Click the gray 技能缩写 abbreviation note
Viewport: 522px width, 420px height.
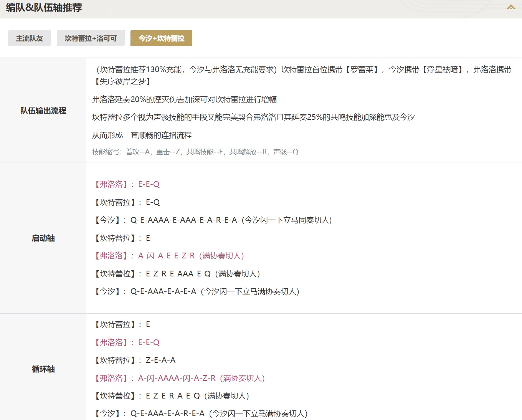[195, 152]
